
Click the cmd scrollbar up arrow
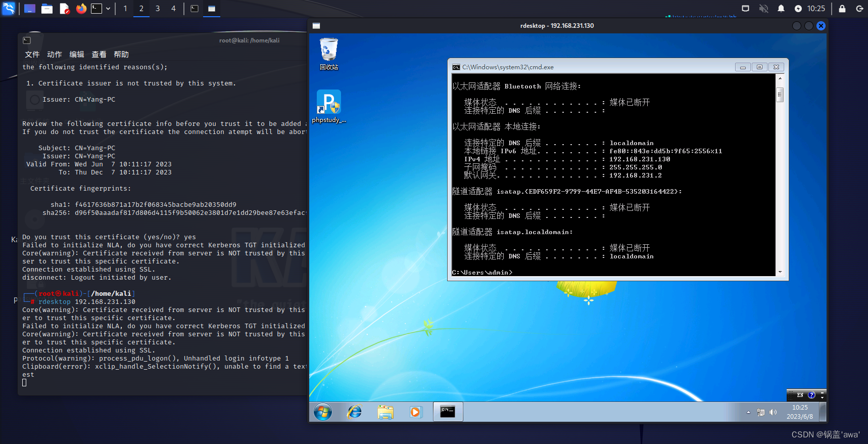coord(780,79)
